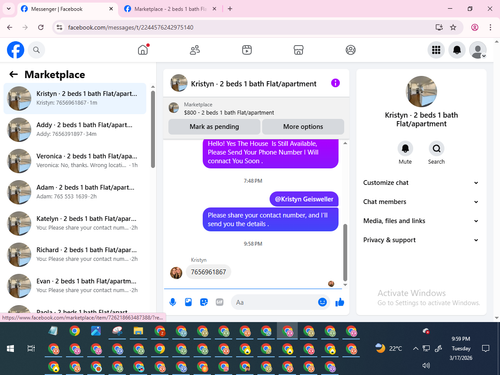
Task: Record a voice clip microphone icon
Action: point(173,302)
